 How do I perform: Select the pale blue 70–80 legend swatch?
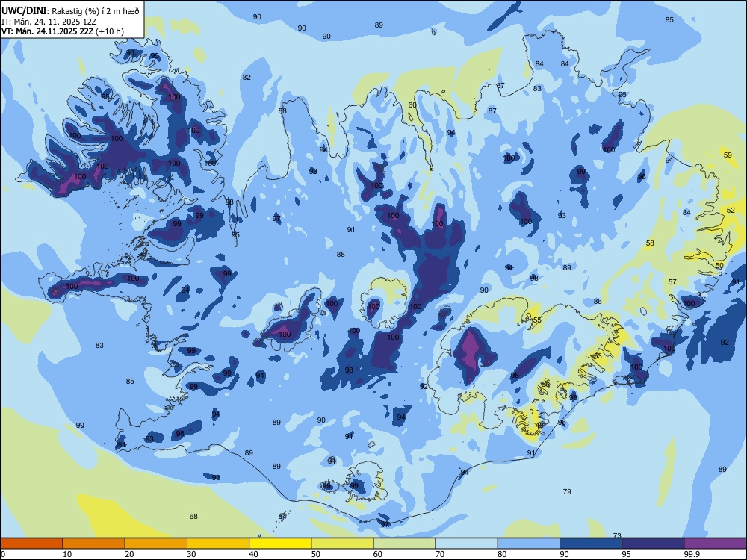[466, 544]
